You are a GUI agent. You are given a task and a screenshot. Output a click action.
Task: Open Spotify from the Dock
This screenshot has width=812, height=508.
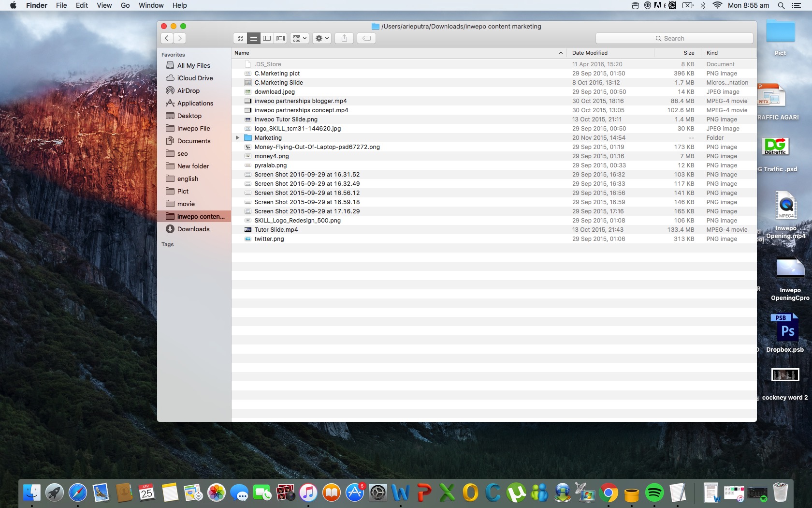(x=655, y=493)
